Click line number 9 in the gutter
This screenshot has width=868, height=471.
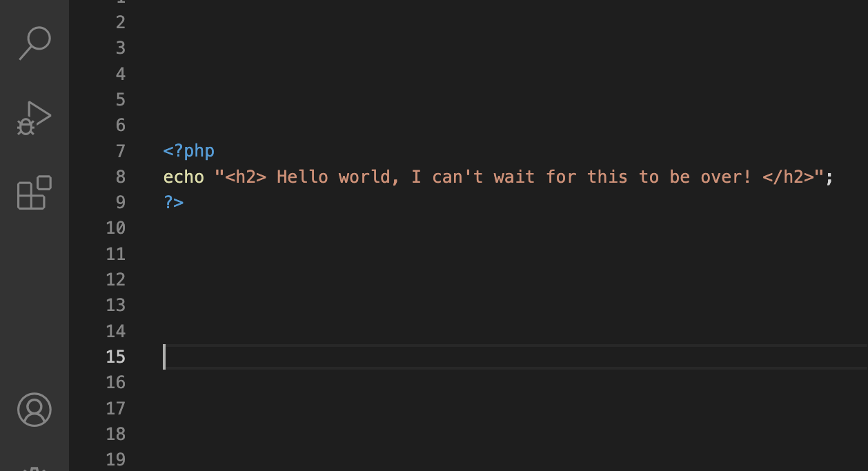point(120,203)
